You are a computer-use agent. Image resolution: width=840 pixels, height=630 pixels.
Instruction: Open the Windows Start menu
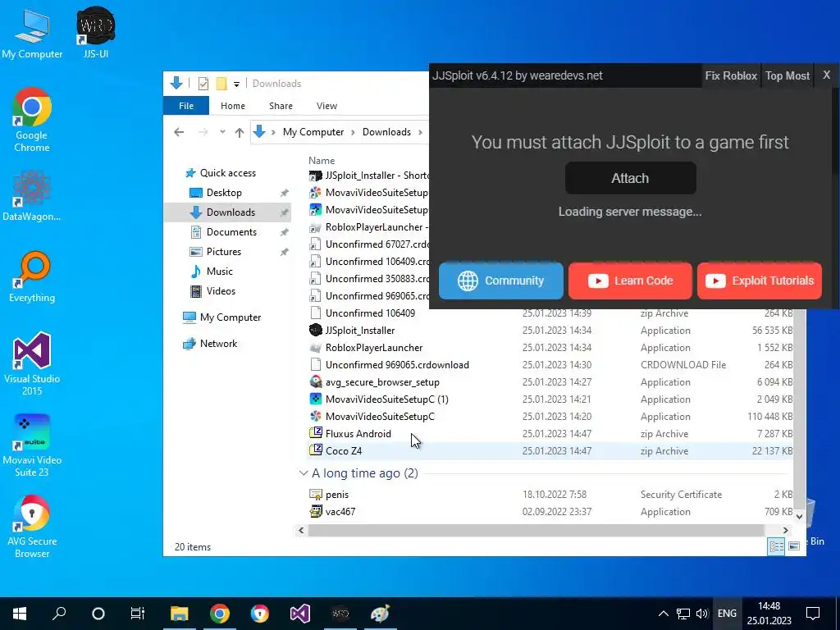pos(20,614)
